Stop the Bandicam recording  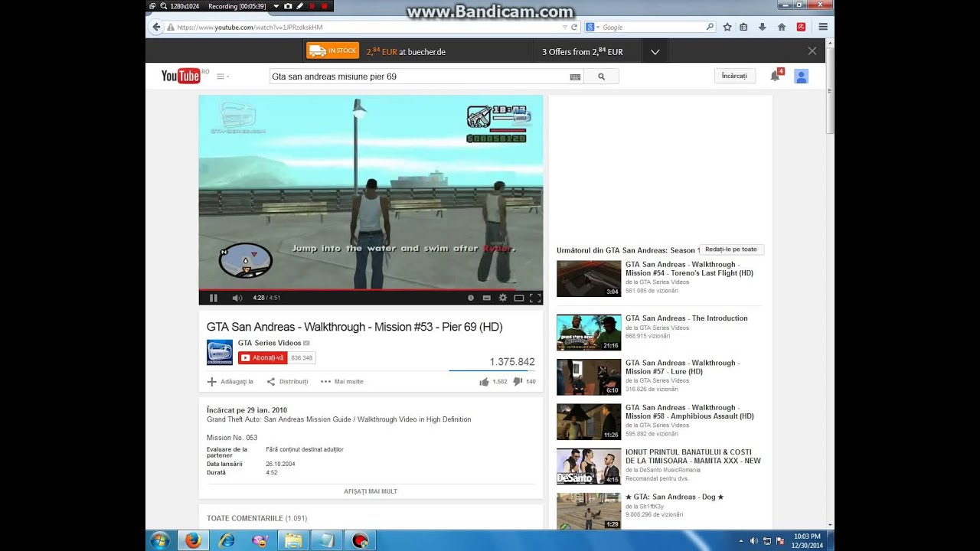point(324,6)
